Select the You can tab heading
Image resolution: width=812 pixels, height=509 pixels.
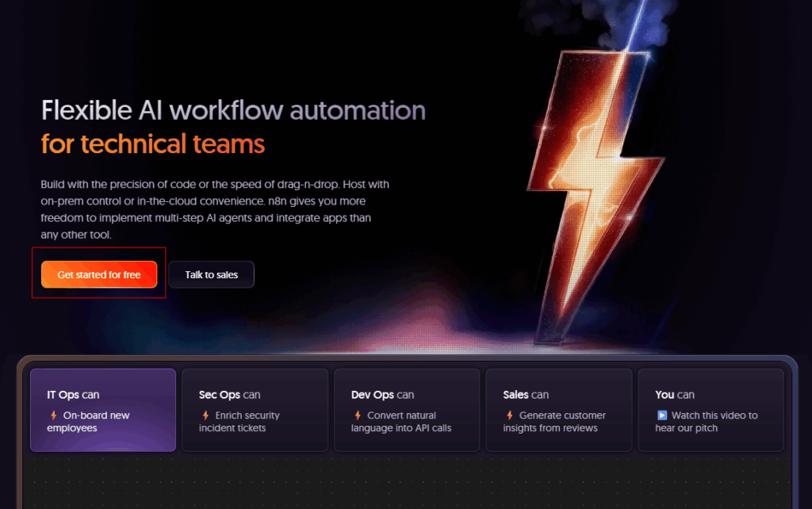click(x=675, y=395)
